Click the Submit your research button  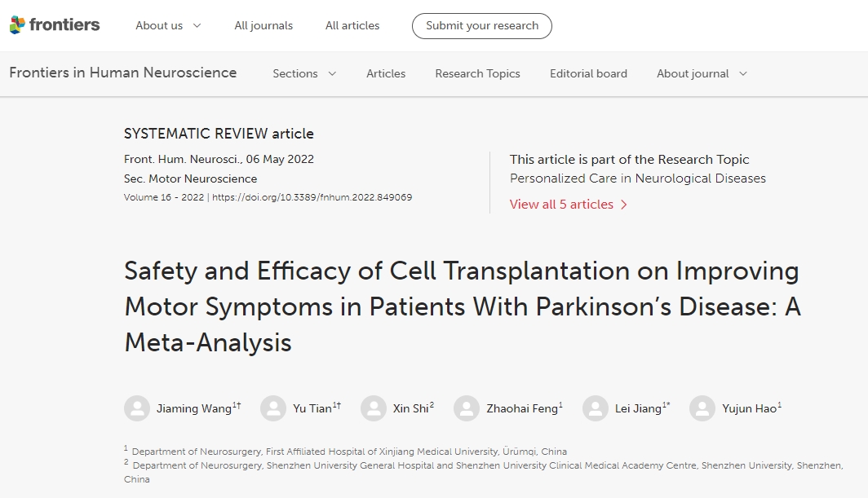tap(482, 25)
